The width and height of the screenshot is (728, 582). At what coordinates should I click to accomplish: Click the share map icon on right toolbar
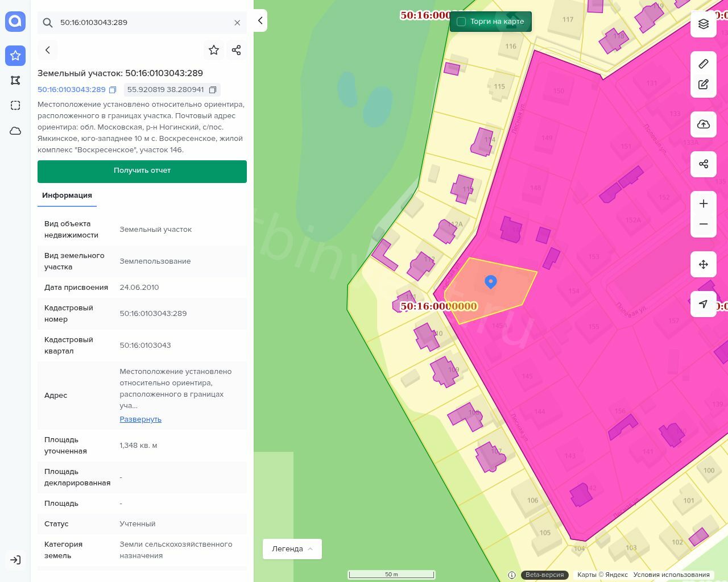[704, 164]
